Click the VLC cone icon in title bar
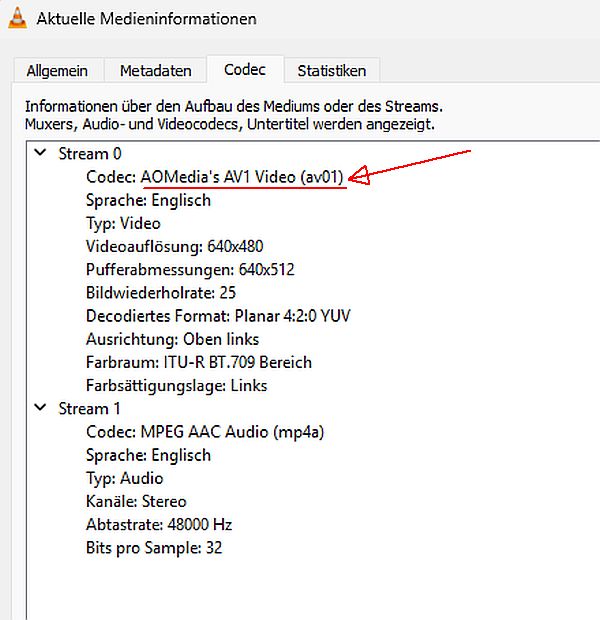 click(18, 18)
